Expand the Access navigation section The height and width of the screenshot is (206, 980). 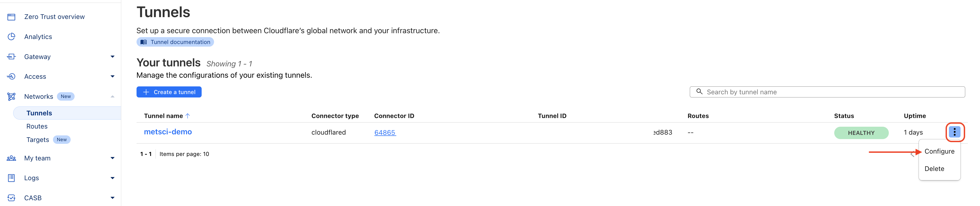(112, 76)
